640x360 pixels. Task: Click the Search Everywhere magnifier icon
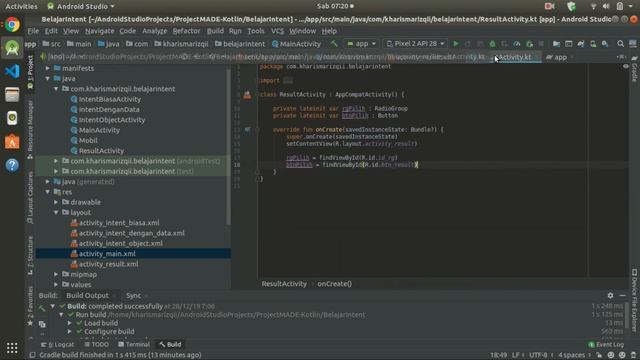pyautogui.click(x=620, y=44)
